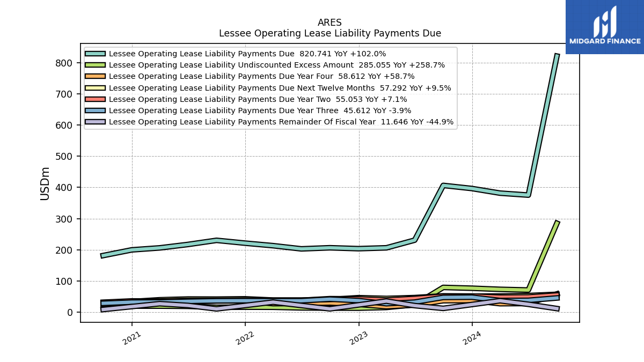Click the y-axis label 'USDm'
This screenshot has width=644, height=362.
[45, 183]
